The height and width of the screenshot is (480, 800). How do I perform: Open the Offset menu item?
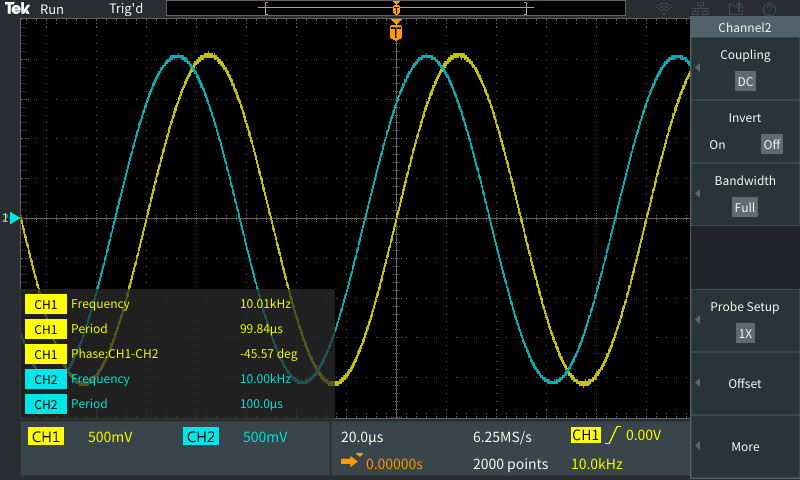coord(745,384)
